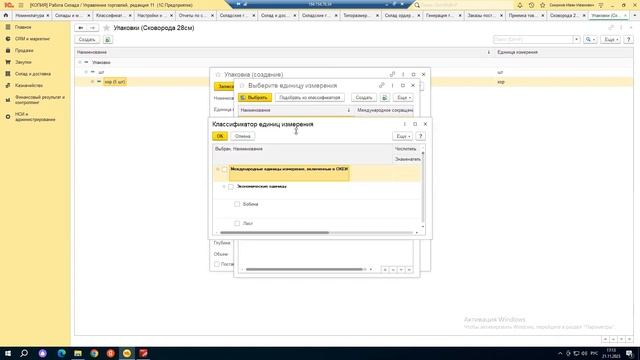The image size is (640, 360).
Task: Click Выбрать in unit selection window
Action: [255, 98]
